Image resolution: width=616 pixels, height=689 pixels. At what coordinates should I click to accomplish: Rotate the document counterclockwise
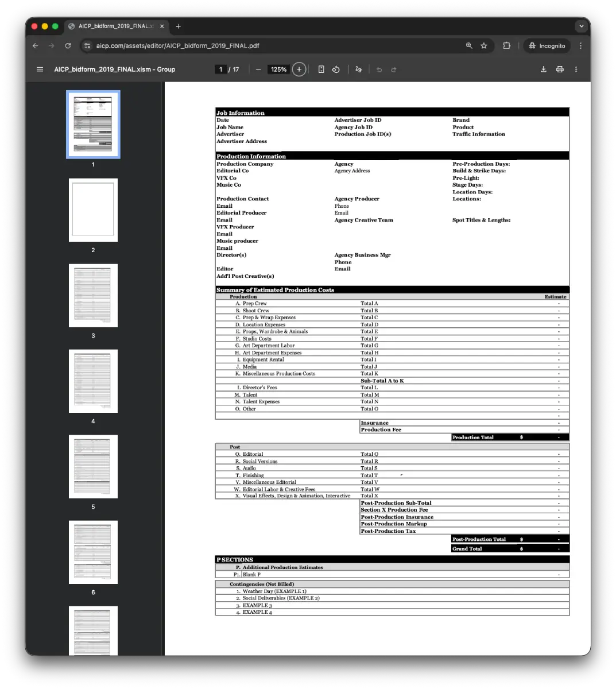pyautogui.click(x=336, y=69)
